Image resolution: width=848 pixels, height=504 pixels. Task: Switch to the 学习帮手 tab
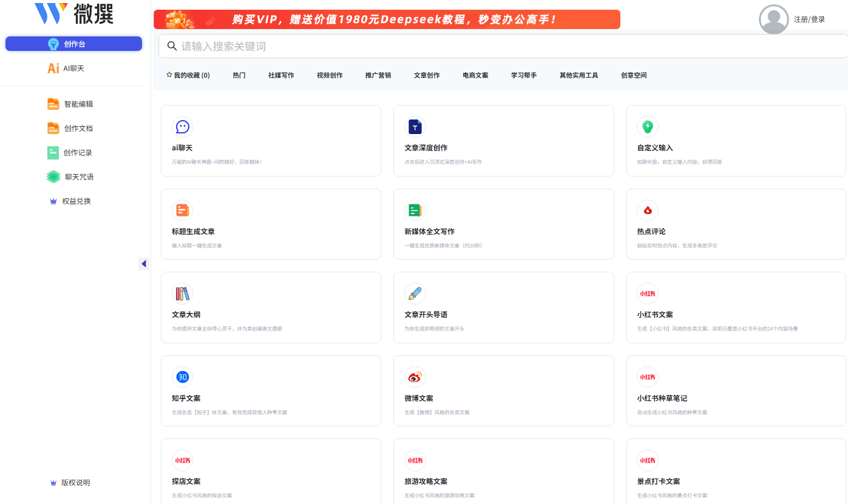524,75
